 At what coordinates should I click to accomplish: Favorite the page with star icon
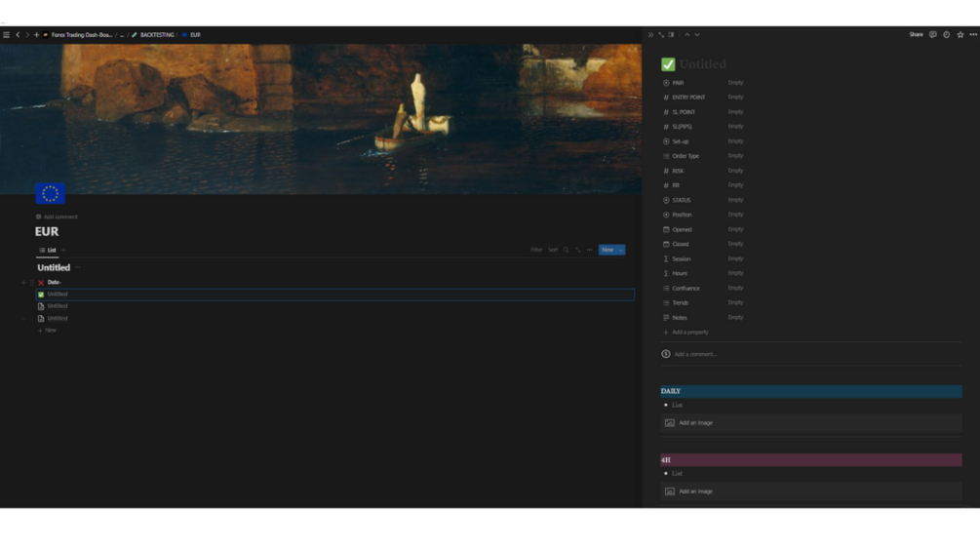960,35
